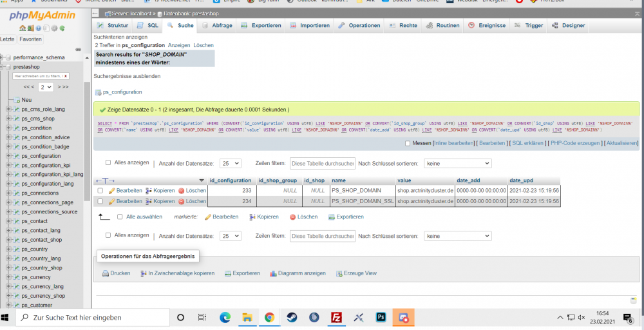Open the Importieren tab
The image size is (644, 330).
310,26
